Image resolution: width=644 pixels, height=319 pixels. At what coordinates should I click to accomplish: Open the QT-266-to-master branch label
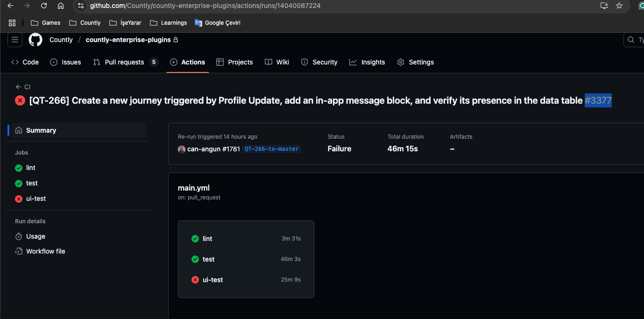272,149
